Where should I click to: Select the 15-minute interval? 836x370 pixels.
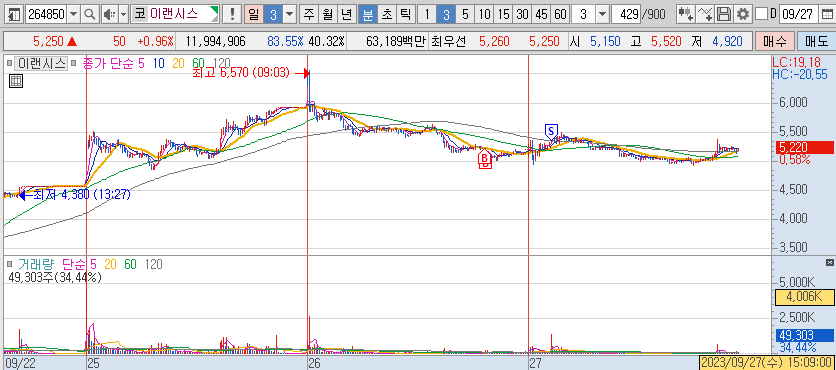coord(503,14)
